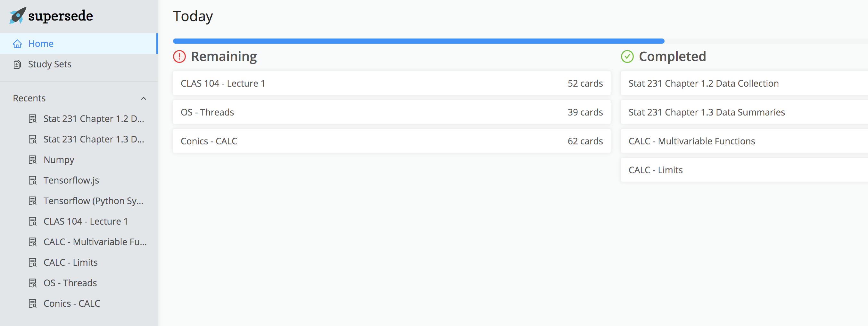Click the Numpy study set icon
This screenshot has width=868, height=326.
pyautogui.click(x=33, y=159)
